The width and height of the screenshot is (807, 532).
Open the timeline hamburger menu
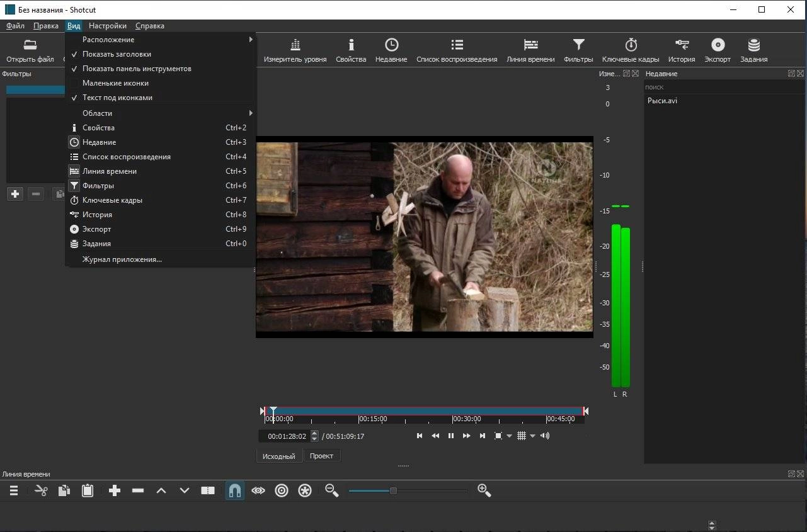[x=13, y=490]
